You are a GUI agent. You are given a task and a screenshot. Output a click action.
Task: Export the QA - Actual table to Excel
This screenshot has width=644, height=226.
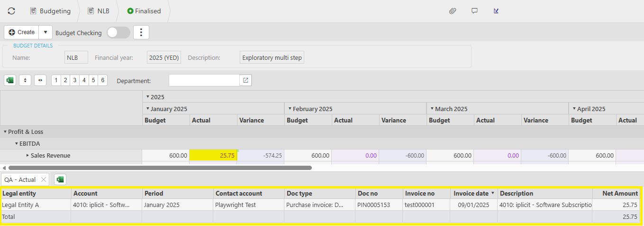coord(60,179)
